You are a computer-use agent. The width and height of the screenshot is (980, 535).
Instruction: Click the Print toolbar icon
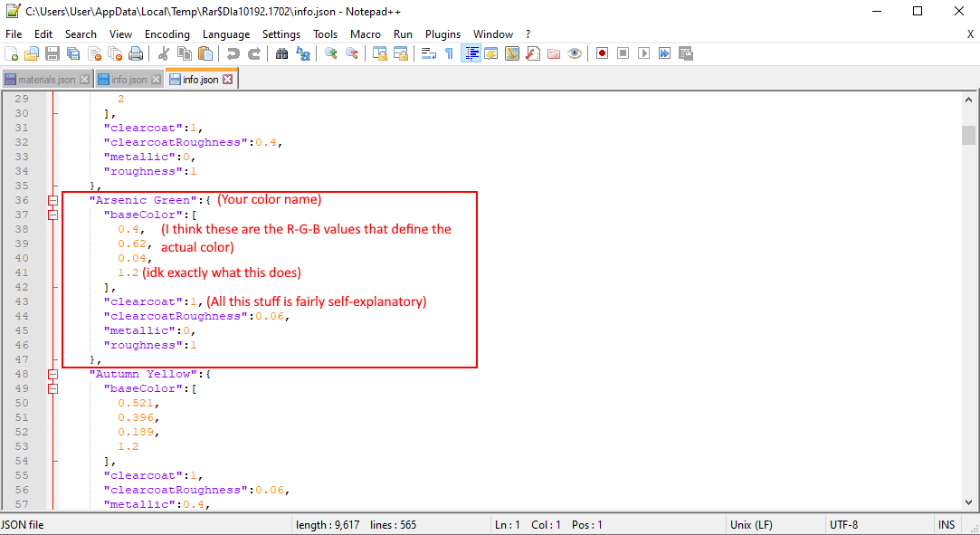pyautogui.click(x=136, y=53)
